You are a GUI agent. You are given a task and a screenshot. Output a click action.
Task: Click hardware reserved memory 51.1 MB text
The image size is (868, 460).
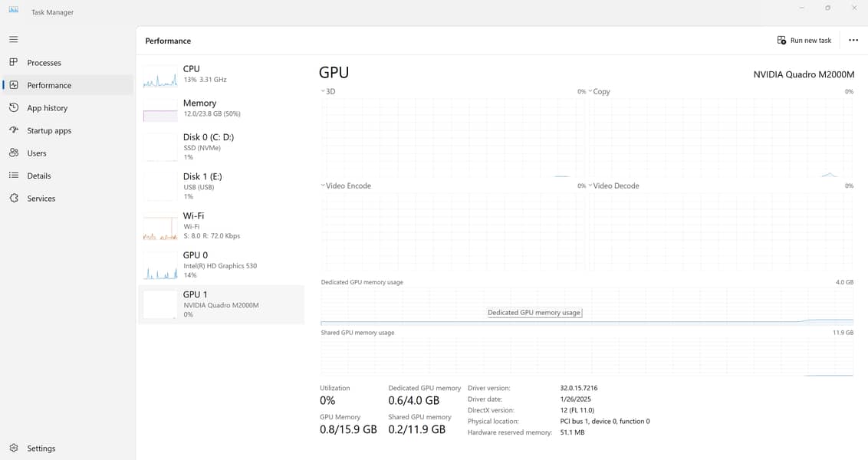click(x=572, y=432)
